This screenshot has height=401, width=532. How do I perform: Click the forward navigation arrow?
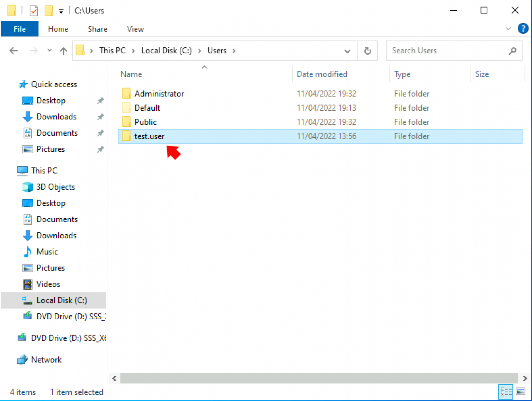34,51
